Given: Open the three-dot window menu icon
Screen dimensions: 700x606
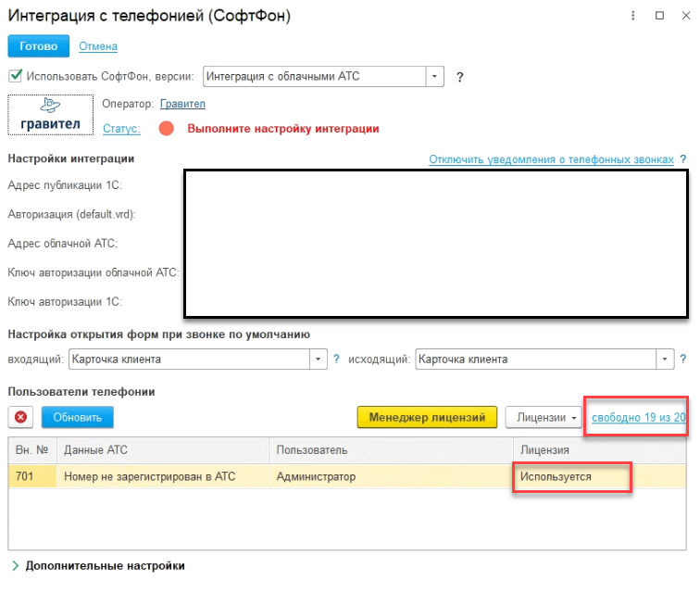Looking at the screenshot, I should (633, 16).
